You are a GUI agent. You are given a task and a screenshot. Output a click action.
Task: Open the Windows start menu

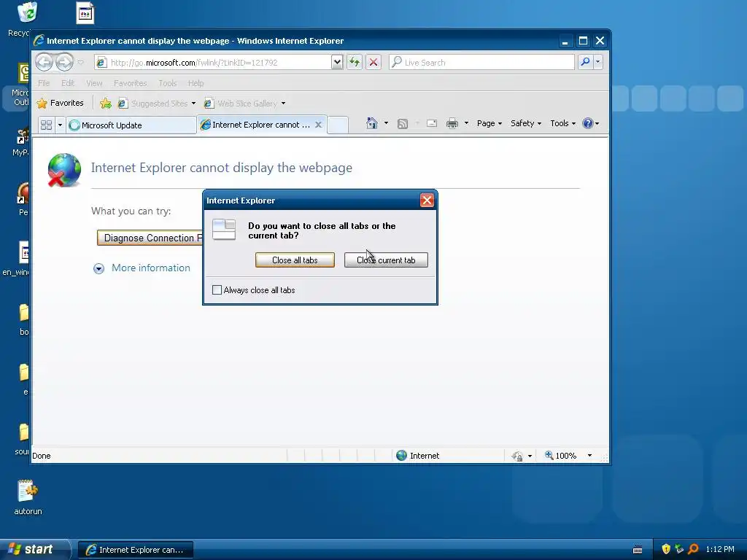(35, 549)
